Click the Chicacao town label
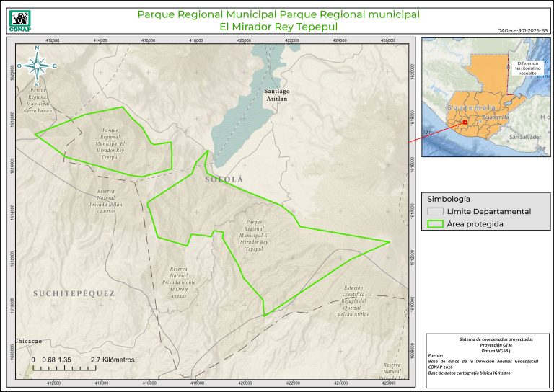This screenshot has height=392, width=554. click(x=30, y=341)
